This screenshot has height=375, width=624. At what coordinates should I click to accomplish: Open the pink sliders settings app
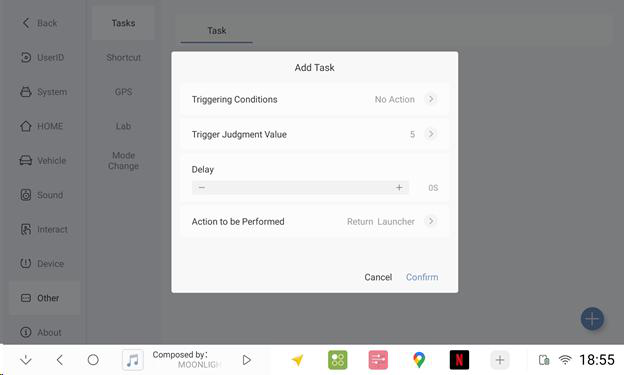pos(378,360)
